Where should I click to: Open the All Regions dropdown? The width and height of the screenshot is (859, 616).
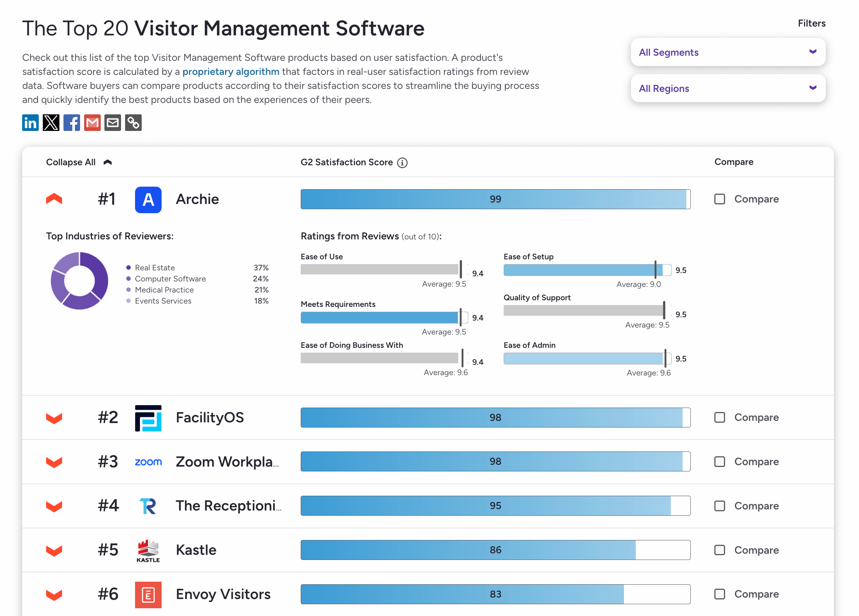pyautogui.click(x=728, y=88)
